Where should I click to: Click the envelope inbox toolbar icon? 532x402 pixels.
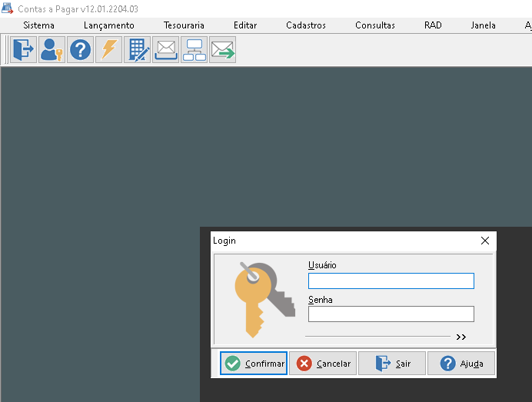(165, 50)
